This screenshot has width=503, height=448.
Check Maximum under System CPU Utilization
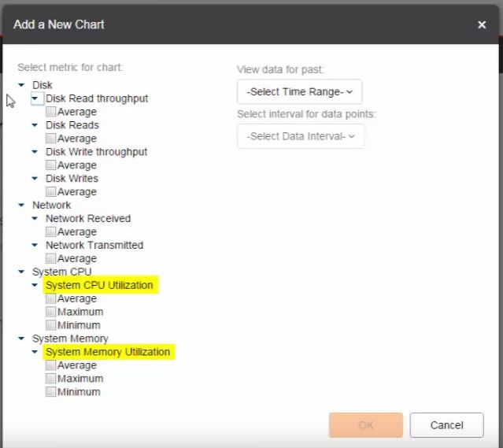[x=50, y=312]
